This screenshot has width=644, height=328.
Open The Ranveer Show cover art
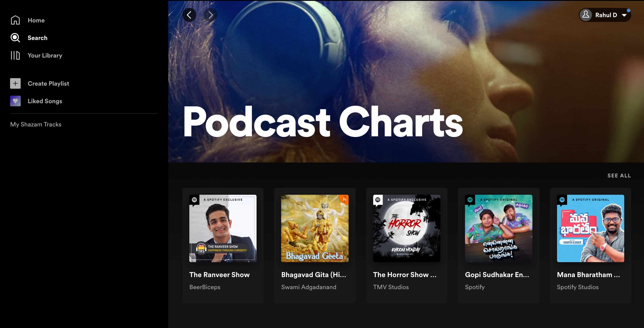tap(223, 228)
